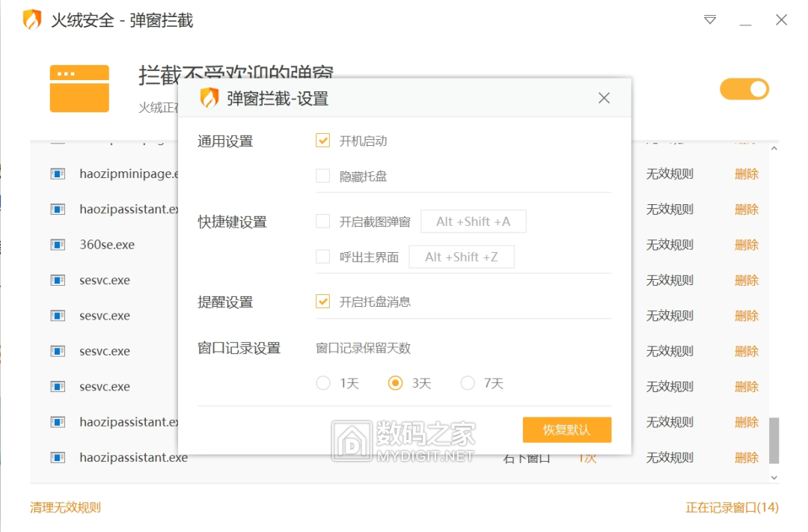Click the 恢复默认 button
808x532 pixels.
coord(567,430)
